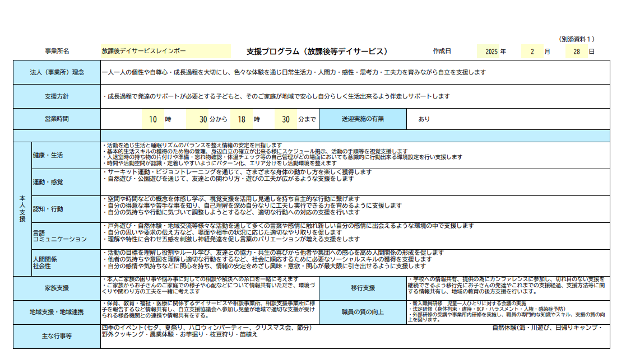Image resolution: width=626 pixels, height=364 pixels.
Task: Click the line 法定研修（身体拘束・虐待・BCP
Action: pyautogui.click(x=486, y=309)
